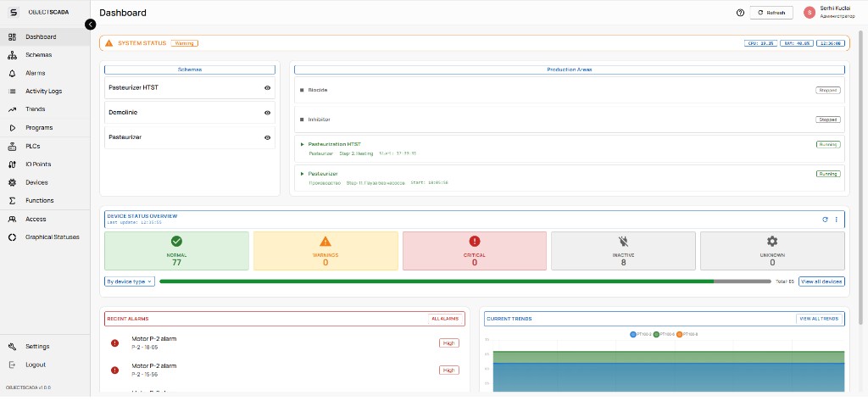Click the View all devices button

821,282
